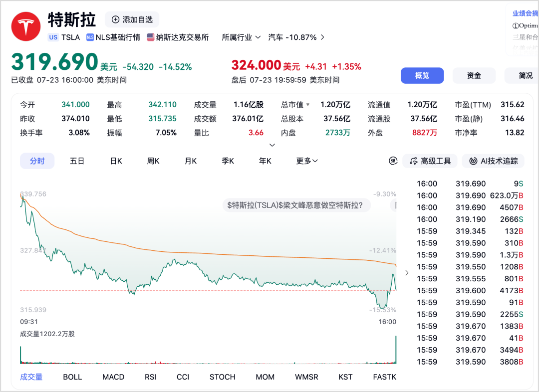Click the trade row with 2255S

pos(470,314)
